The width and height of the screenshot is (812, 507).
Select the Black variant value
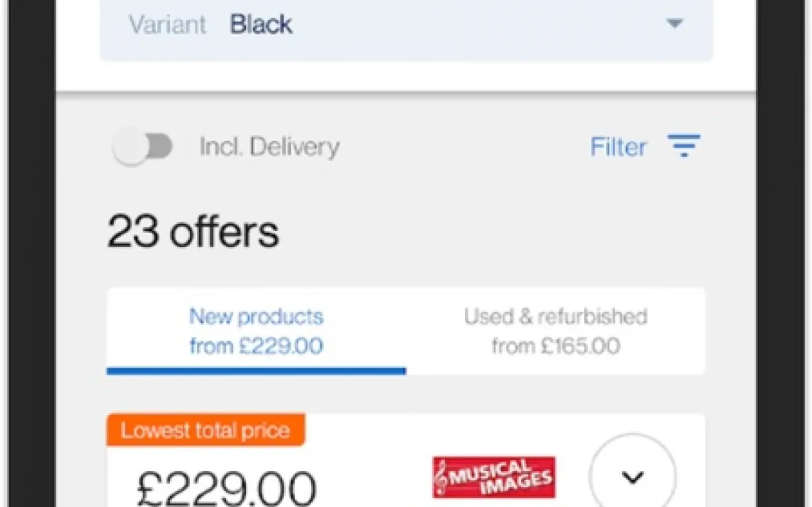[261, 25]
